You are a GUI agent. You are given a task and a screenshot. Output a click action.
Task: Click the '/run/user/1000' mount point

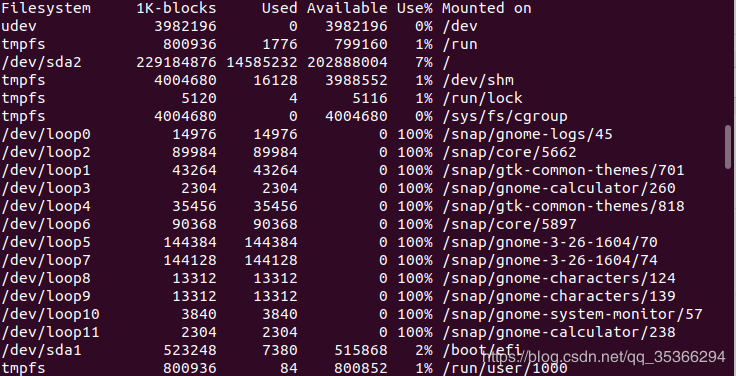coord(505,368)
